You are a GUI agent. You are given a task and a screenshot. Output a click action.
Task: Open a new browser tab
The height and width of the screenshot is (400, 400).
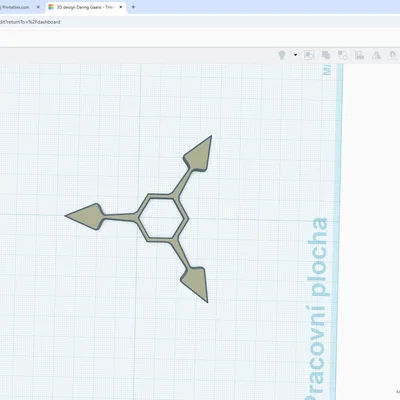133,7
